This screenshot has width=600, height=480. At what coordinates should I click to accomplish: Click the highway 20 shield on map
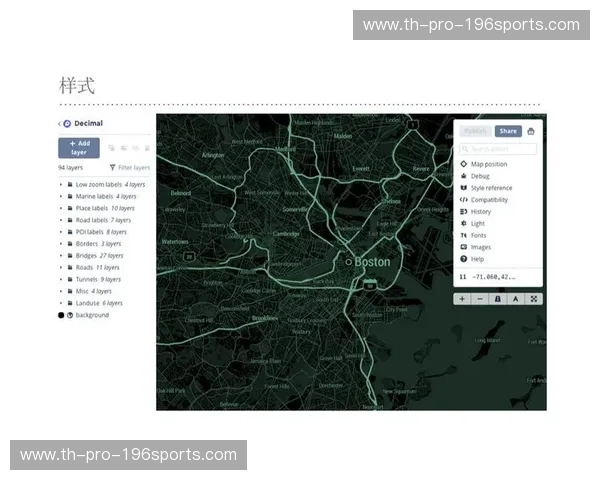189,256
